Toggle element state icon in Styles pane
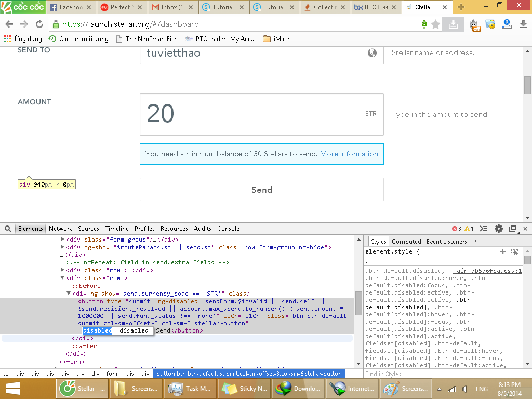 (x=515, y=251)
